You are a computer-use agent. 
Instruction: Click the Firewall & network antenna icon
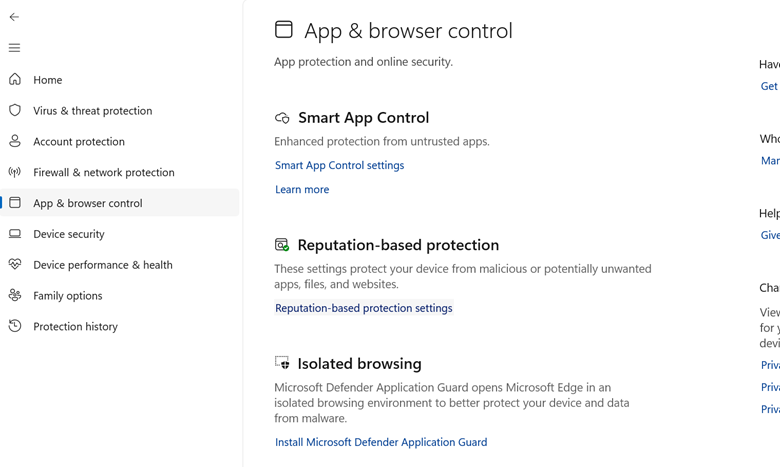point(15,172)
